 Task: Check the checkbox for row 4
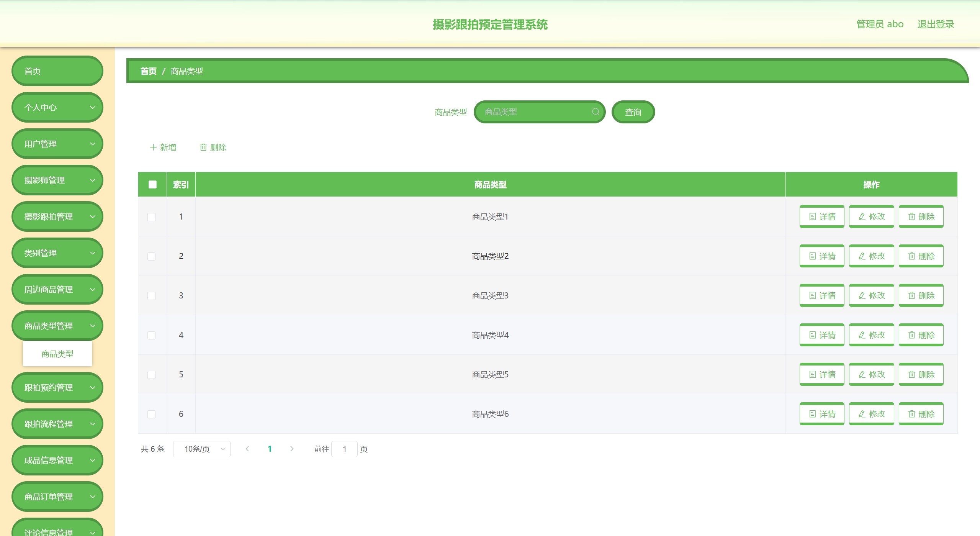[152, 335]
